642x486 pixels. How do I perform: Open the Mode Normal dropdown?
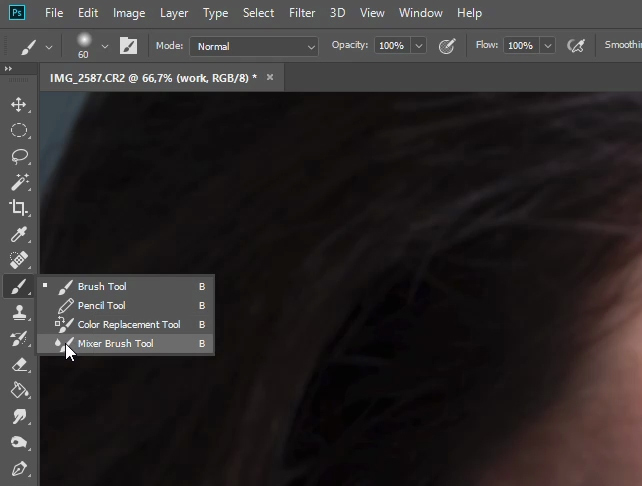[254, 46]
